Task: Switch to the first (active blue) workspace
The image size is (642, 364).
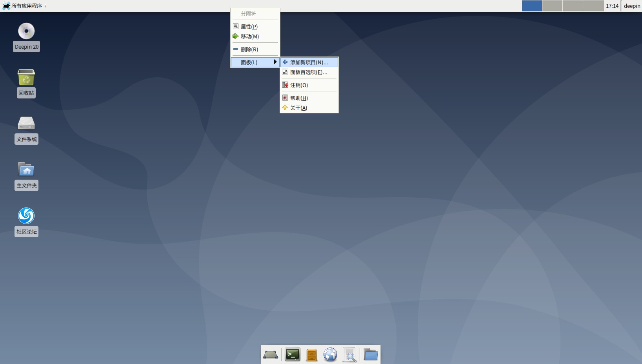Action: click(532, 6)
